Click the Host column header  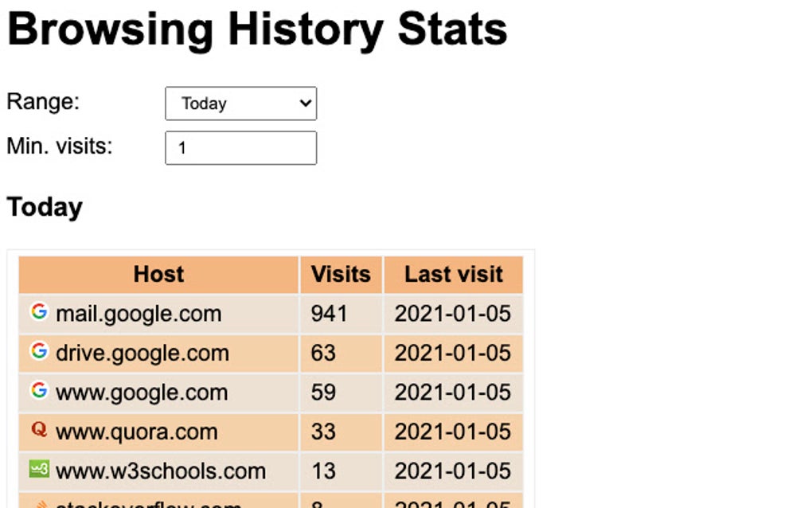[158, 274]
